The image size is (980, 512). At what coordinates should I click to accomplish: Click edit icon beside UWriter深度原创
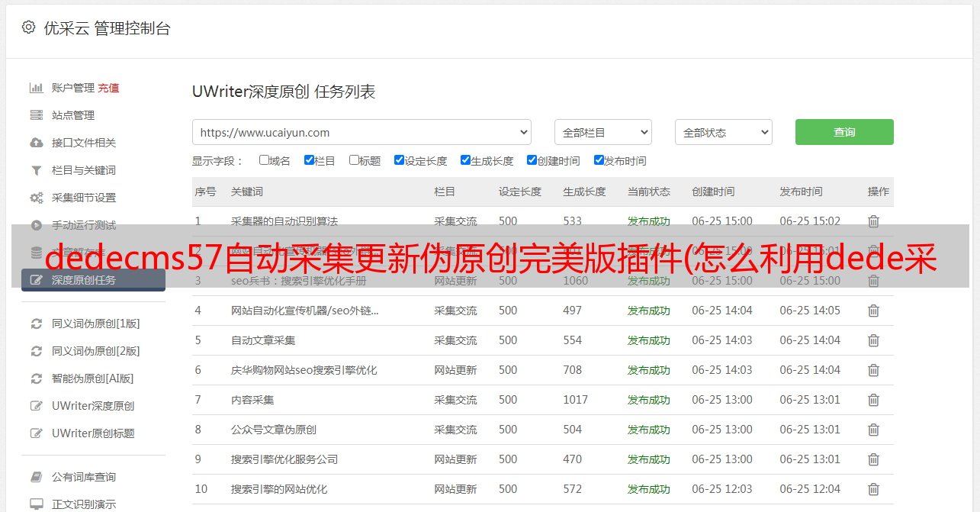[x=36, y=406]
